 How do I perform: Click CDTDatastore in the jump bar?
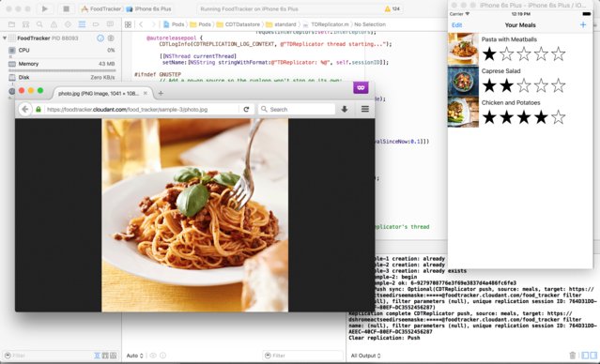(x=238, y=24)
